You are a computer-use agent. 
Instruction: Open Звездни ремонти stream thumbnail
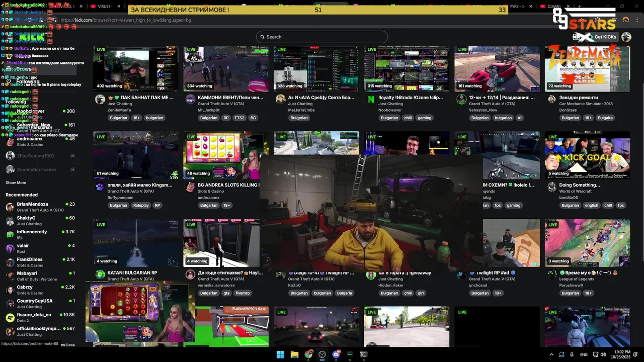(x=587, y=69)
